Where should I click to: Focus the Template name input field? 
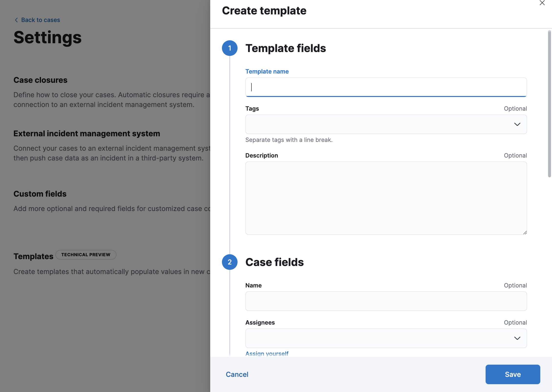click(386, 87)
